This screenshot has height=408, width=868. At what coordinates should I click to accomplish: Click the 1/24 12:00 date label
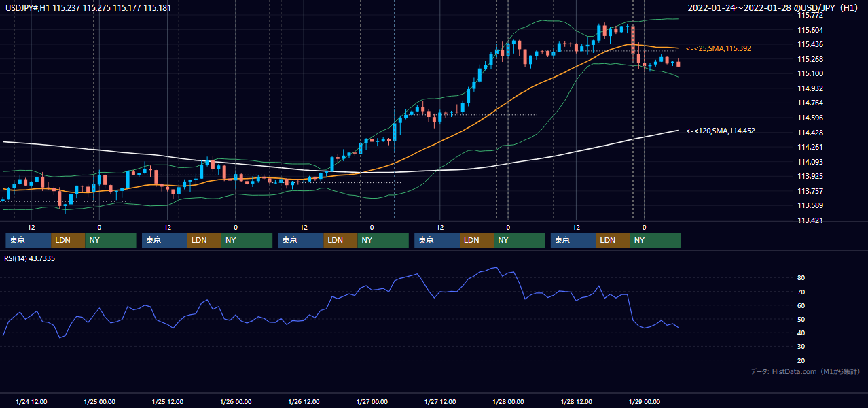[x=31, y=401]
